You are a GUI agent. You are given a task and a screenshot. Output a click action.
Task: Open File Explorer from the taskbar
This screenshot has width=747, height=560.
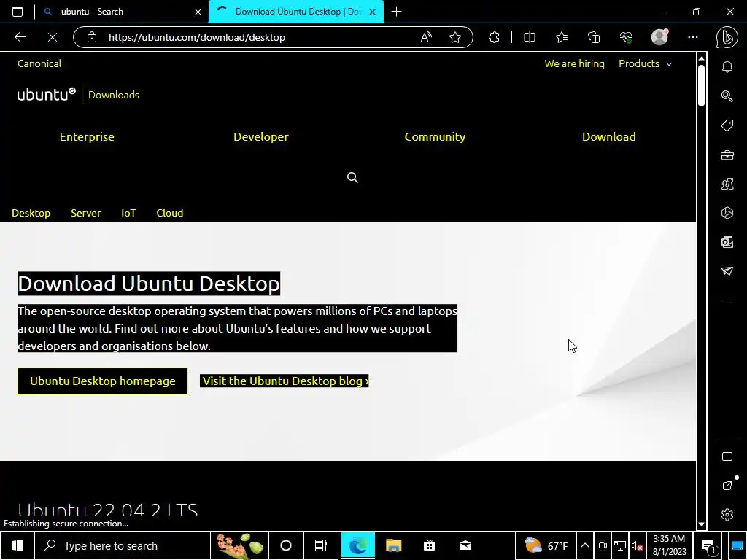(x=393, y=545)
